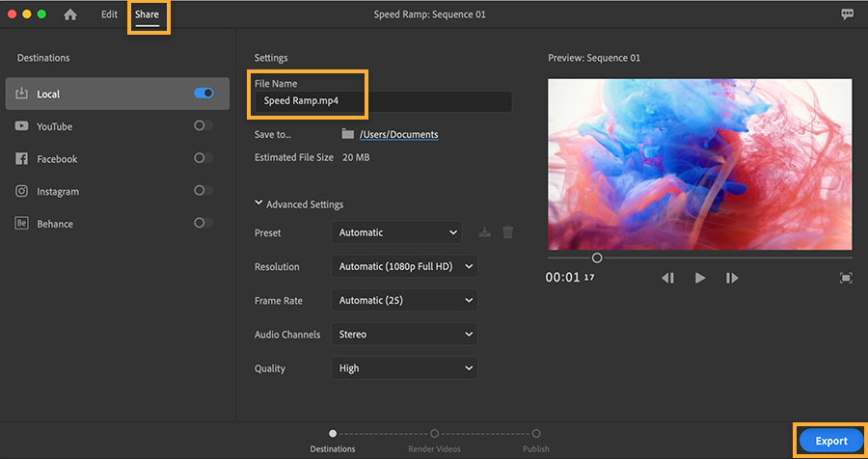Open the Preset dropdown
The height and width of the screenshot is (459, 868).
click(x=398, y=232)
